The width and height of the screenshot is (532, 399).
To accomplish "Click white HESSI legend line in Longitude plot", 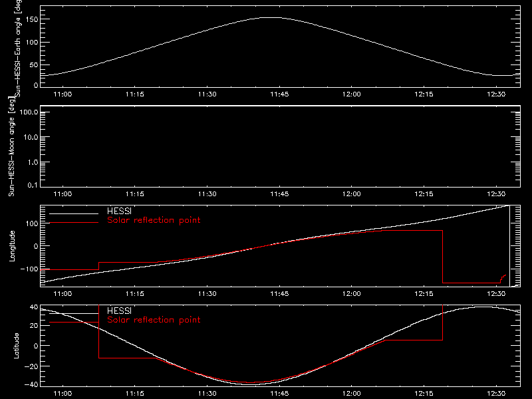I will 74,213.
